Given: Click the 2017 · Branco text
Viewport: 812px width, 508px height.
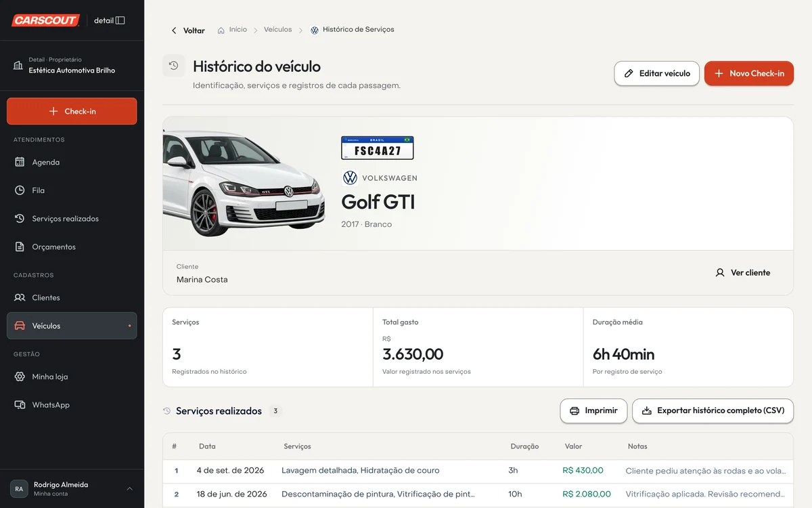Looking at the screenshot, I should 366,224.
